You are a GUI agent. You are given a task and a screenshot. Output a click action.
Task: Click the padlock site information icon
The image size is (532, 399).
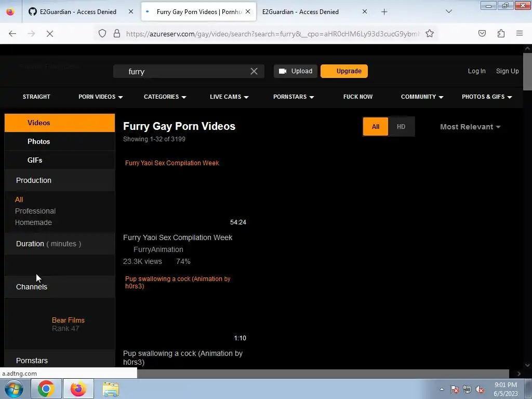[117, 33]
